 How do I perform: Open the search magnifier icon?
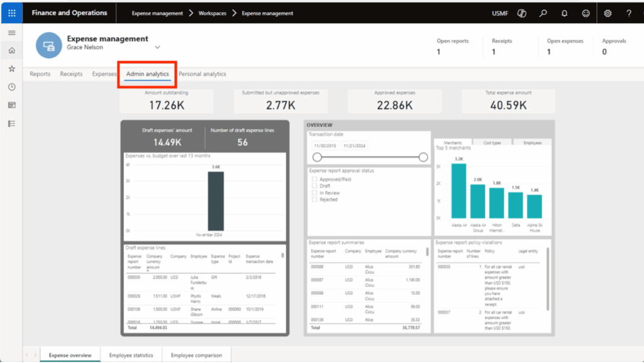[543, 13]
